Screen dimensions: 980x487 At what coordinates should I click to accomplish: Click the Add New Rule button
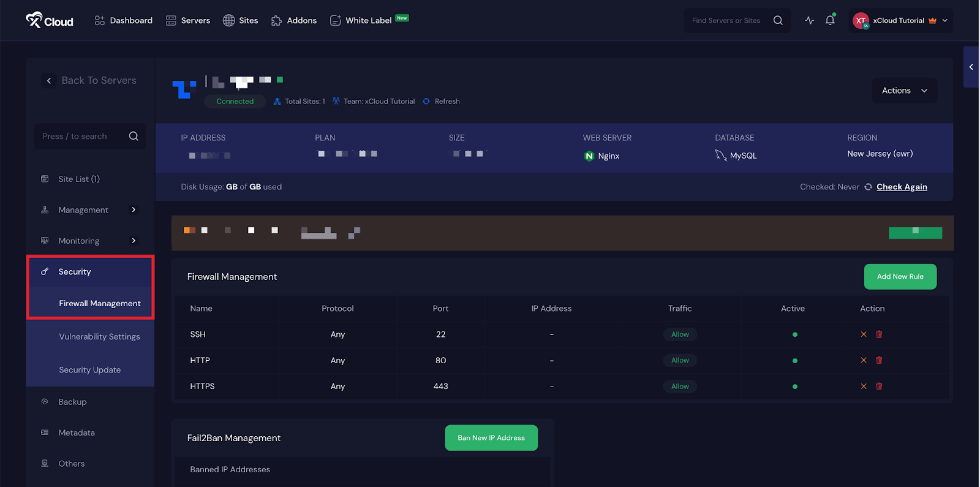[x=900, y=277]
